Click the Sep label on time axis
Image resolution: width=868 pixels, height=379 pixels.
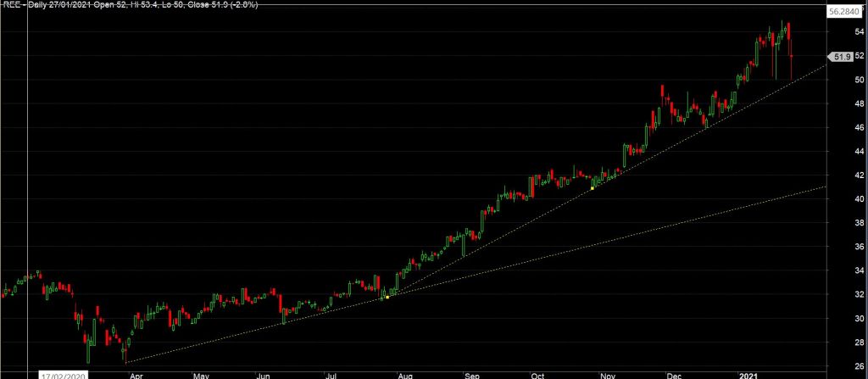click(x=472, y=375)
